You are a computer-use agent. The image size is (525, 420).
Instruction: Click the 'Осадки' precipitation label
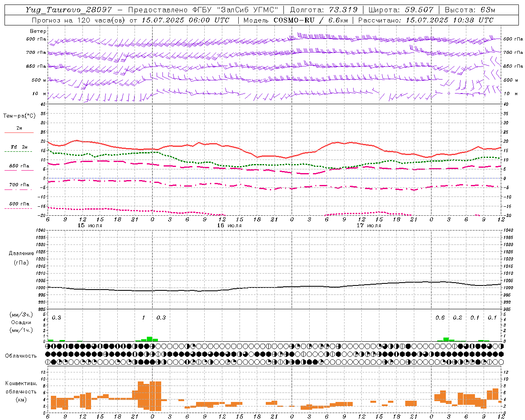point(21,322)
